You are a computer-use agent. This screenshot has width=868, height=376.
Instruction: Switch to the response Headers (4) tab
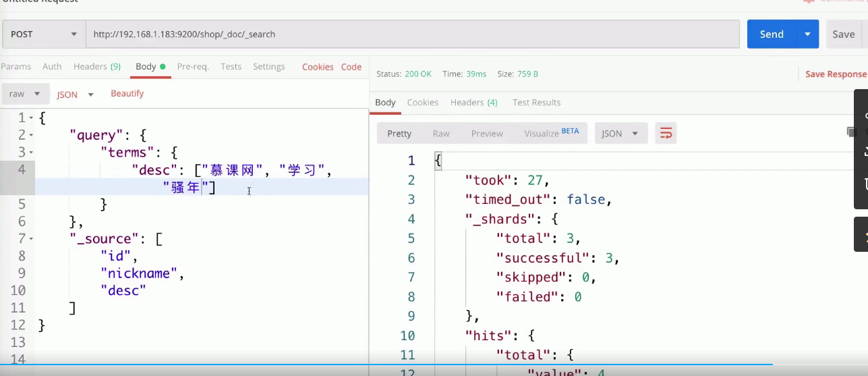point(474,103)
